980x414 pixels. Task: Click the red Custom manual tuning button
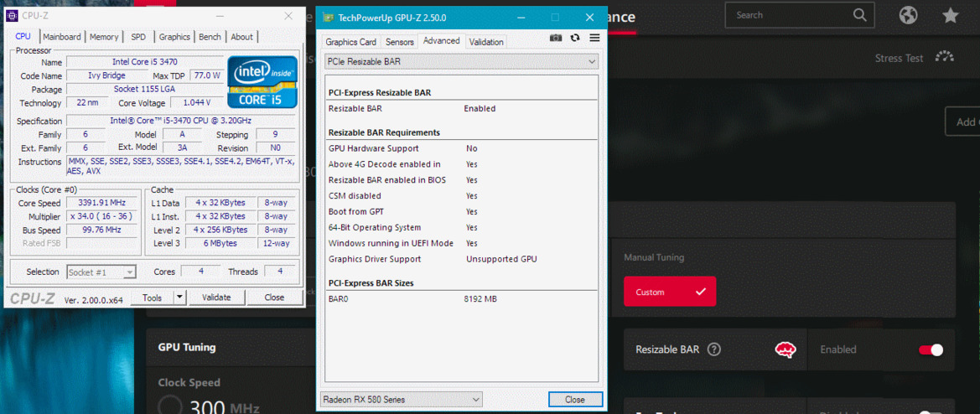click(x=670, y=292)
